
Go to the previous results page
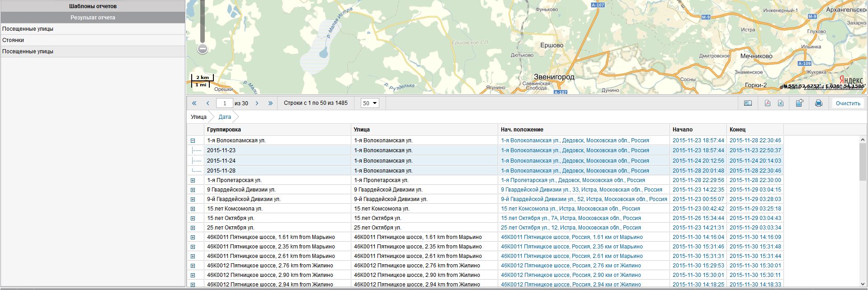coord(208,103)
